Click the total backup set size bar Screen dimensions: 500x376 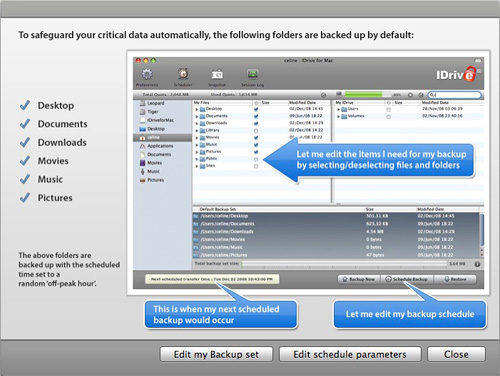[344, 264]
